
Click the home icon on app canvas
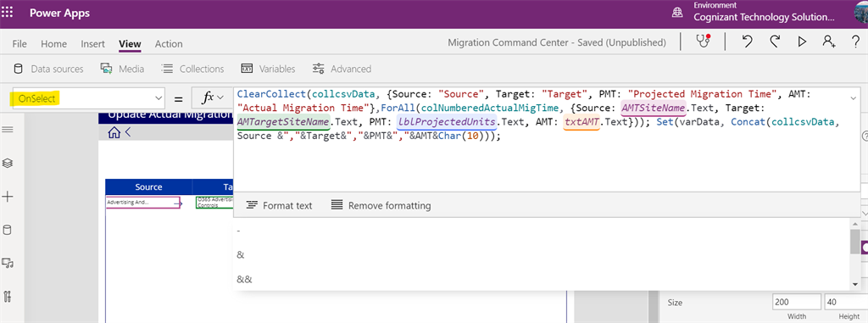(x=114, y=132)
